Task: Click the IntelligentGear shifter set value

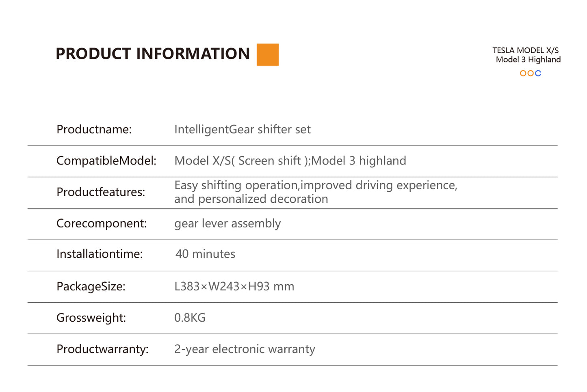Action: click(242, 130)
